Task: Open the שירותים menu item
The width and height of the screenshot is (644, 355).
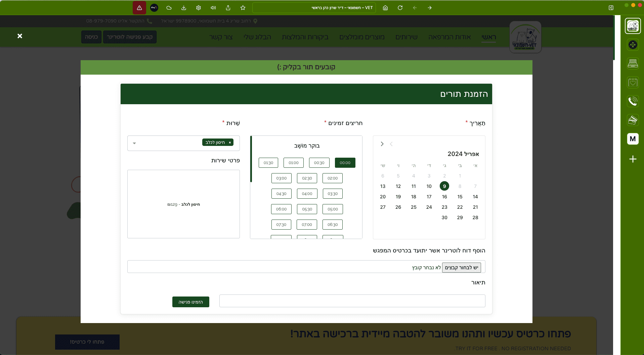Action: pos(406,37)
